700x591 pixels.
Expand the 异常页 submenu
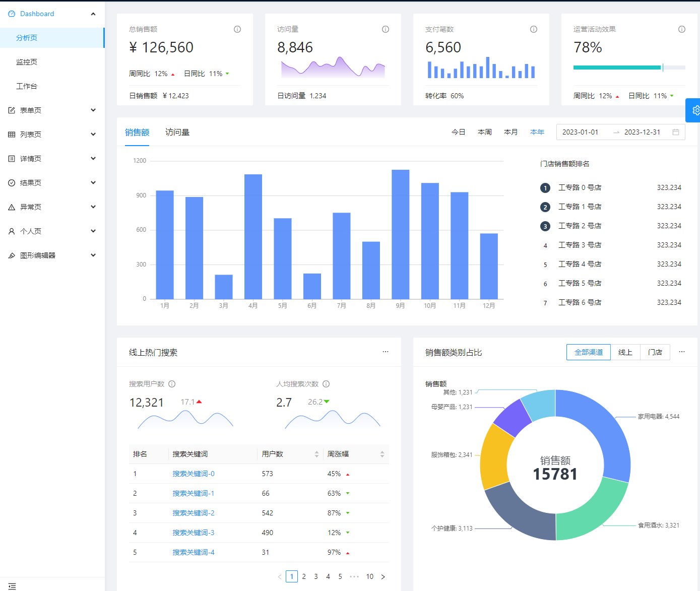point(93,207)
